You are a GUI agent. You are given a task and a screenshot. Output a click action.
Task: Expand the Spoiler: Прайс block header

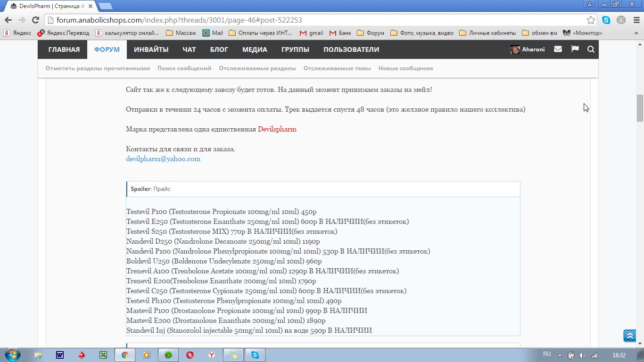[x=323, y=189]
